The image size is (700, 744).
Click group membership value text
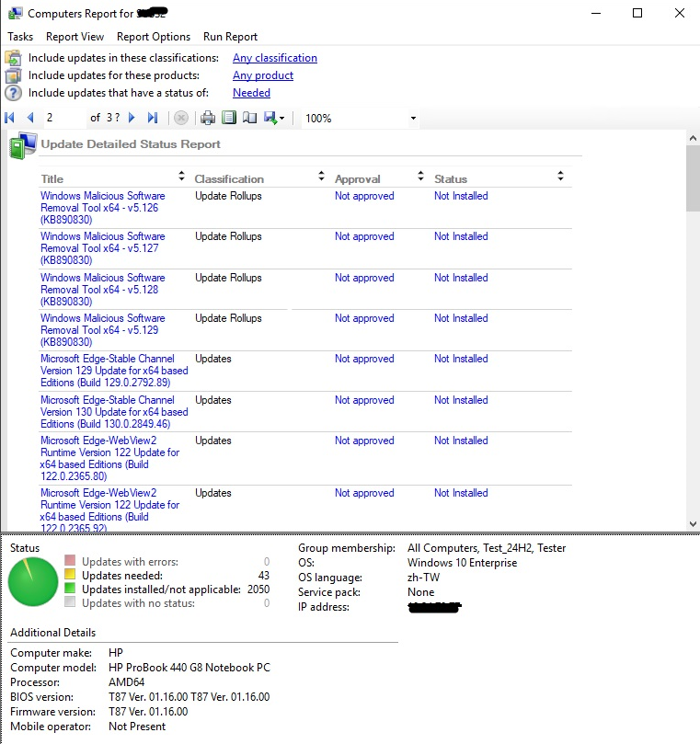(487, 548)
